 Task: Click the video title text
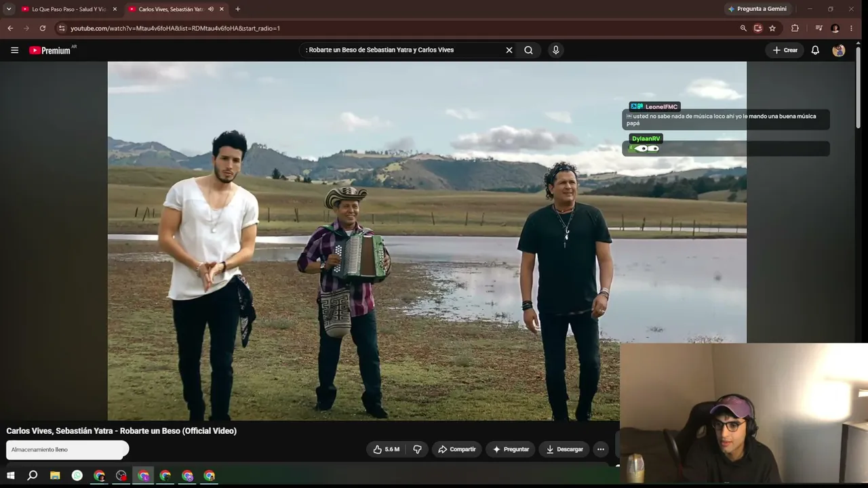click(x=121, y=431)
